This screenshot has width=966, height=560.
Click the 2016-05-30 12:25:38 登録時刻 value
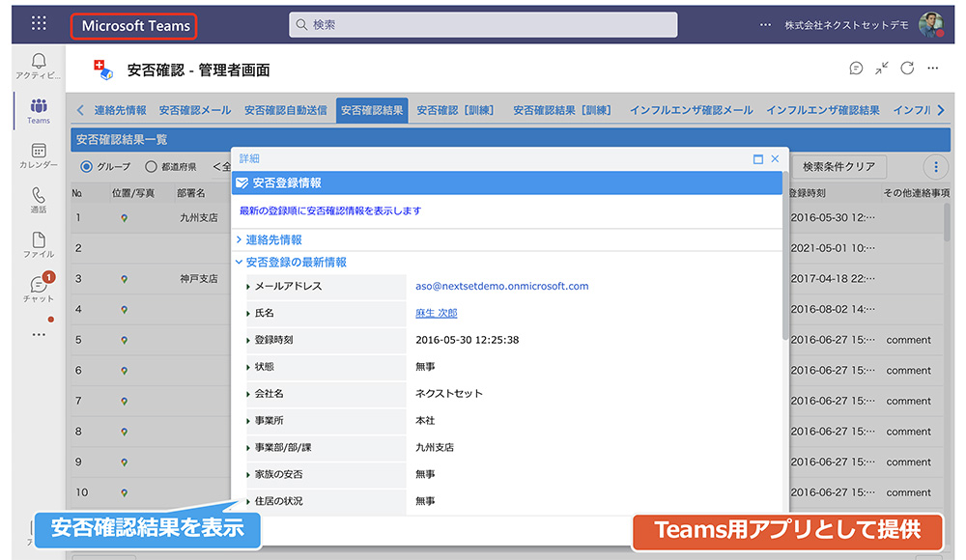[467, 340]
